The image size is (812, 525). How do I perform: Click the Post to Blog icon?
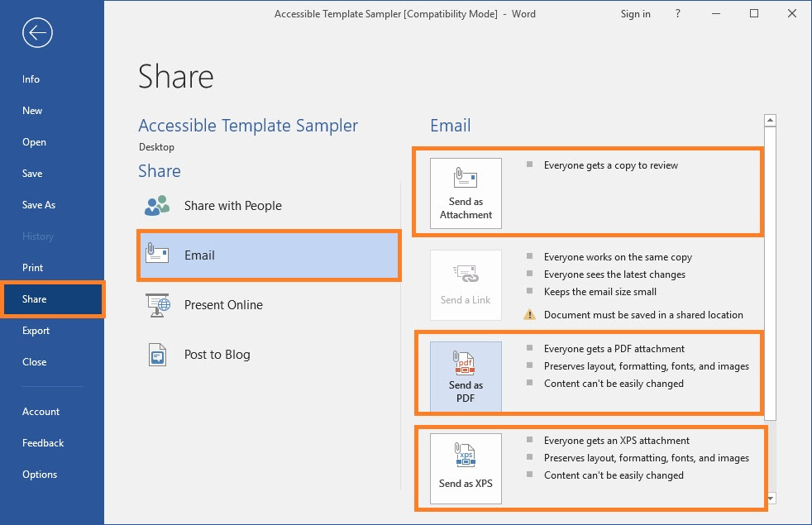[156, 354]
